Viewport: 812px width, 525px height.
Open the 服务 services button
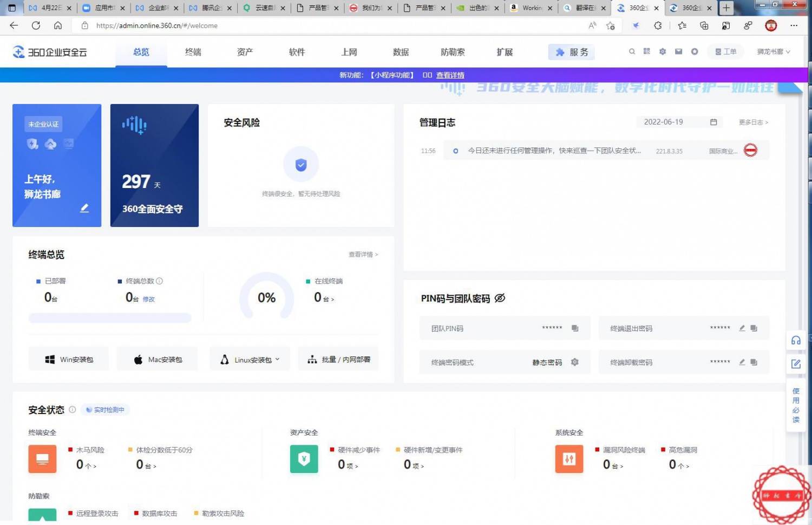572,52
